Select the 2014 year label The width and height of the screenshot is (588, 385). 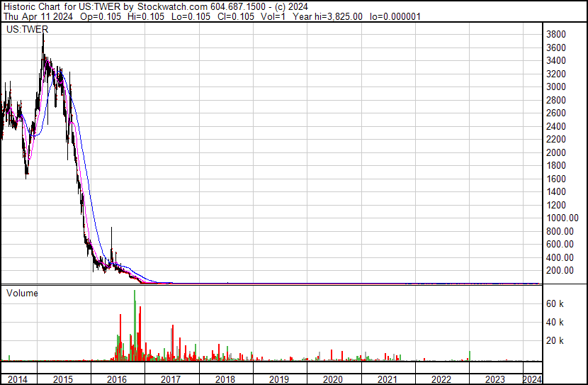pyautogui.click(x=18, y=379)
